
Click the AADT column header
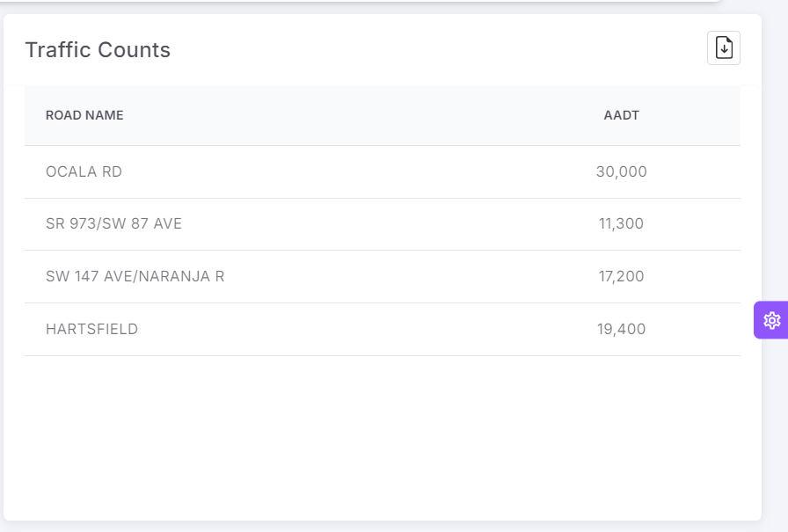tap(621, 115)
